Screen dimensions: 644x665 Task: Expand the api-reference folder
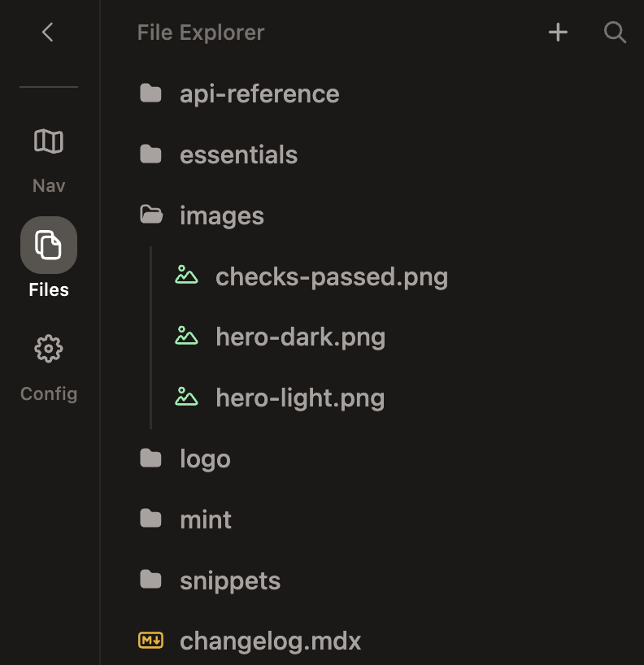[x=259, y=93]
